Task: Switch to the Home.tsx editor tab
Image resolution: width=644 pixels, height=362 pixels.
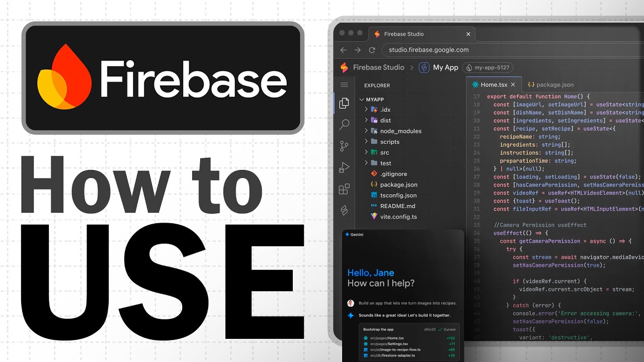Action: pos(494,85)
